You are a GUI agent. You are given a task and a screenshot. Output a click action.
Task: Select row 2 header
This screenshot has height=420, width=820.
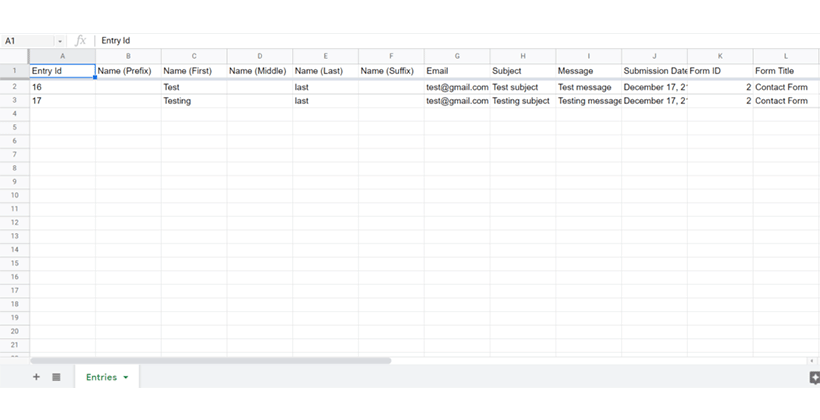click(x=15, y=87)
